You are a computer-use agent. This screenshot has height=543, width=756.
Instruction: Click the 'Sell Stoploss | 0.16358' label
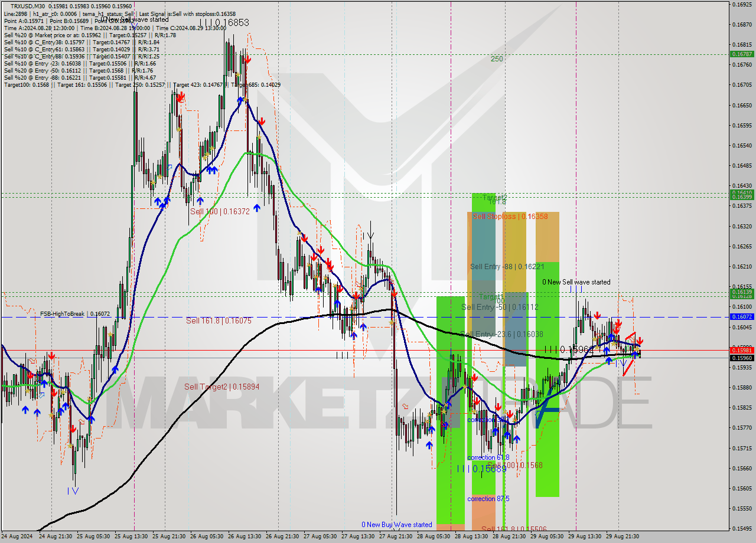pos(510,217)
